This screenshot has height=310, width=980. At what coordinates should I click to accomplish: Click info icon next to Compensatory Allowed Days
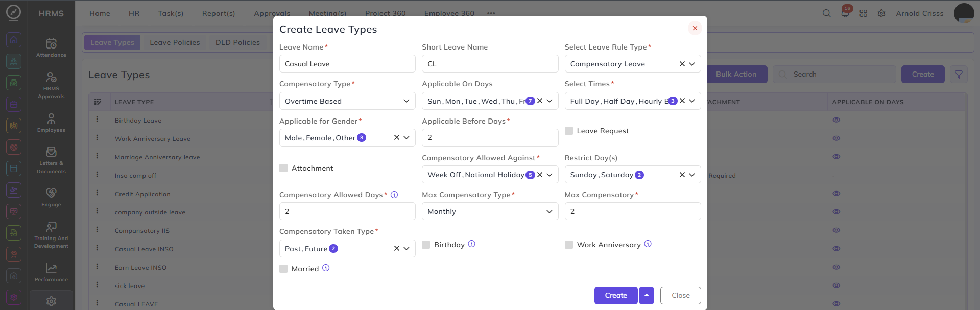pos(394,195)
